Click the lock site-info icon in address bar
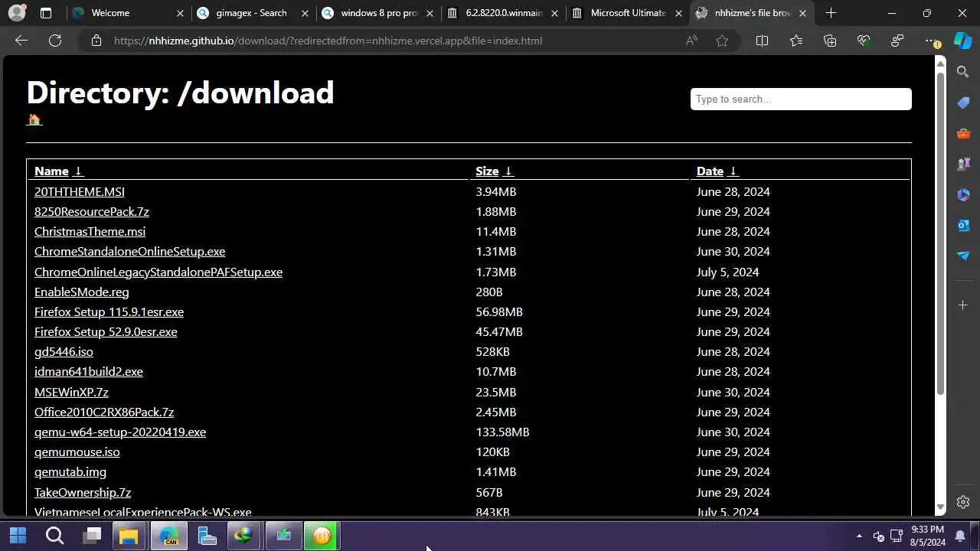The height and width of the screenshot is (551, 980). (x=96, y=41)
